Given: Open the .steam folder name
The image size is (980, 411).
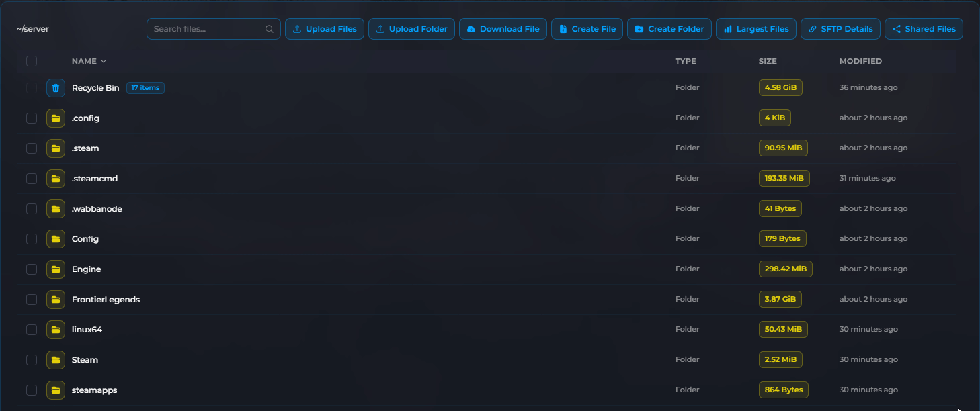Looking at the screenshot, I should (85, 148).
